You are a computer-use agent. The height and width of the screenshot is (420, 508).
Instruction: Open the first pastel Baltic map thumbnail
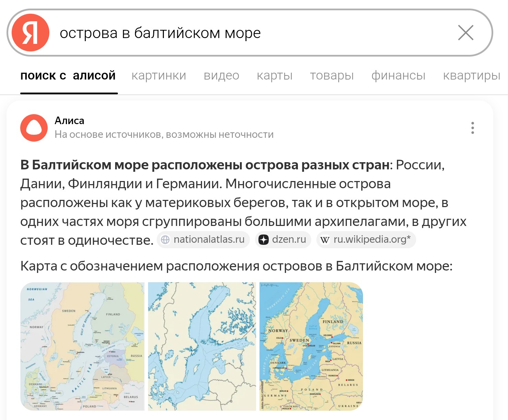[82, 346]
